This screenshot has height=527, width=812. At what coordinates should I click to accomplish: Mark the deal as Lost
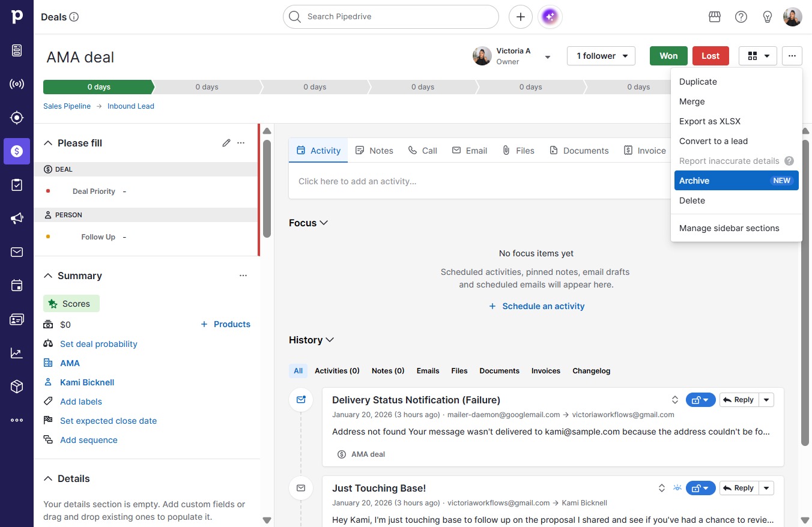tap(710, 56)
